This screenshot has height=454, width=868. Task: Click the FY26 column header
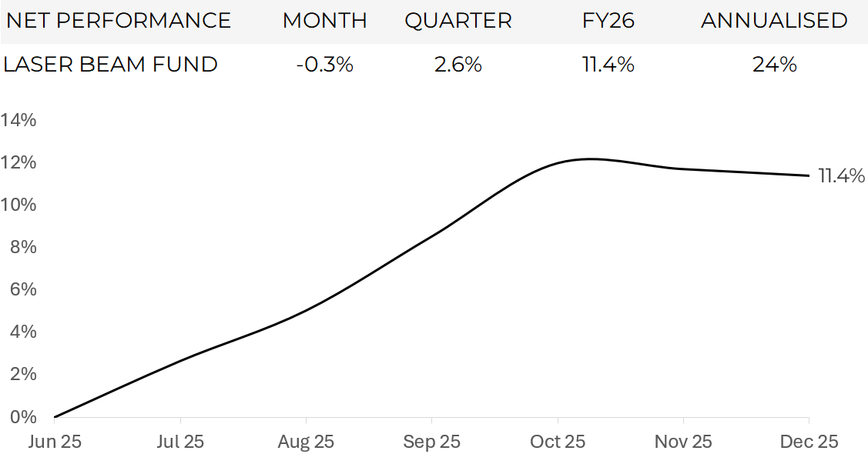click(608, 21)
